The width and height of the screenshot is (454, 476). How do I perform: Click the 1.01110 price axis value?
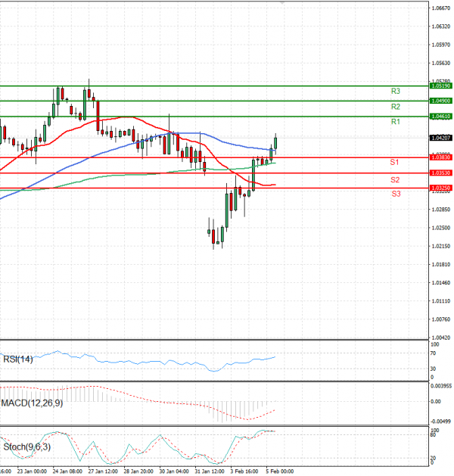click(x=441, y=301)
